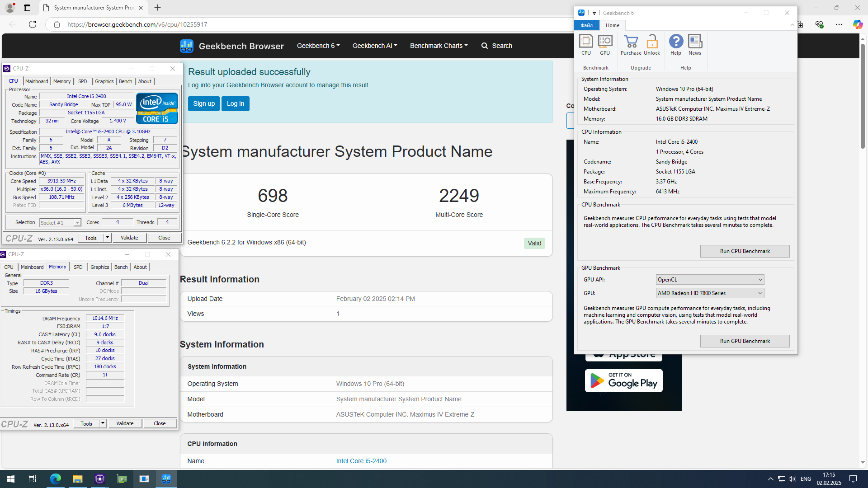868x488 pixels.
Task: Expand the Geekbench 6 navbar dropdown
Action: click(318, 46)
